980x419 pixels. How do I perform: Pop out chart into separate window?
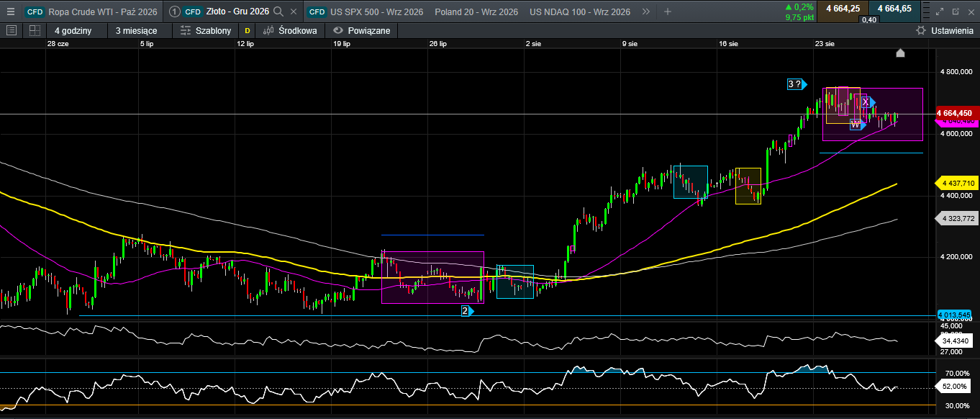[955, 12]
